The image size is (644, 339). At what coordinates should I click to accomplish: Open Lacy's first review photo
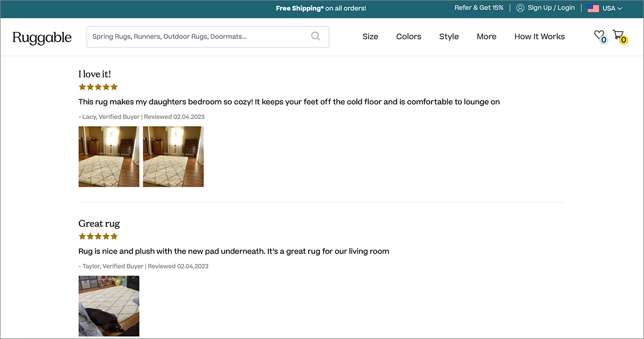(x=108, y=156)
